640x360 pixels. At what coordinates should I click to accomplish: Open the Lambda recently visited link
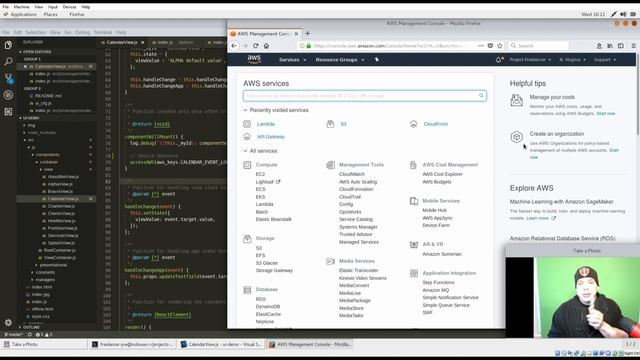click(266, 124)
